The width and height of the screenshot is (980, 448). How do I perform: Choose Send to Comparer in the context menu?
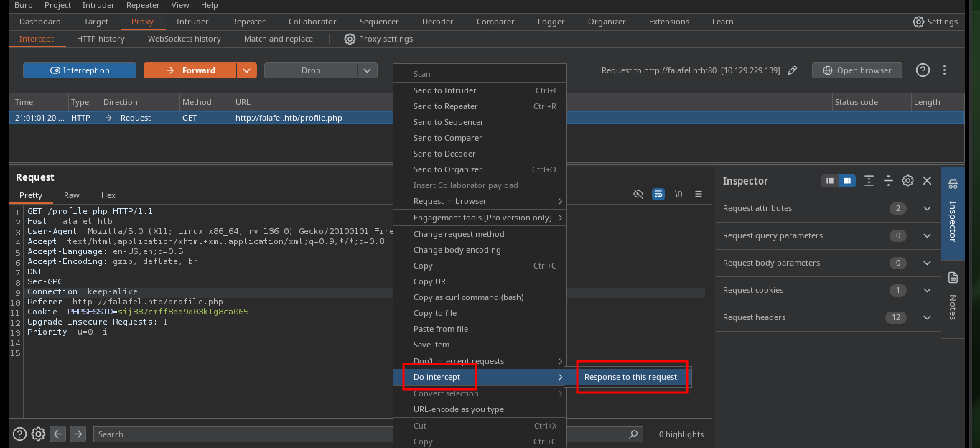point(480,138)
